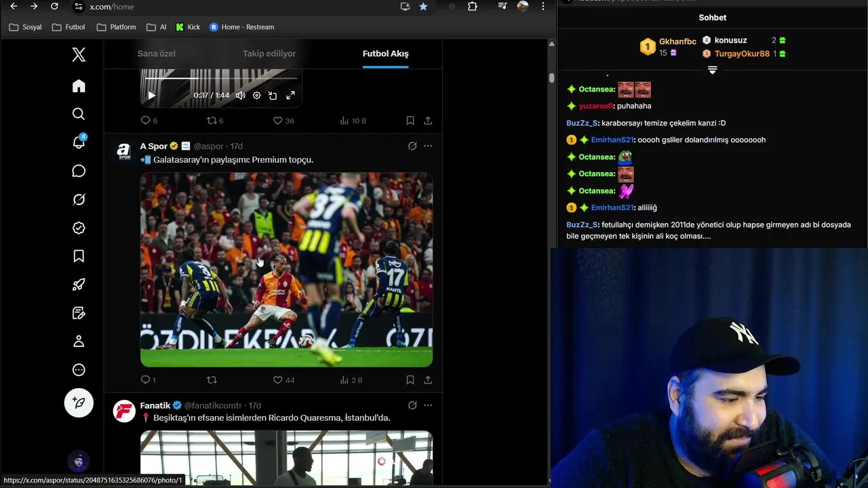Share the A Spor post
868x488 pixels.
[x=428, y=380]
